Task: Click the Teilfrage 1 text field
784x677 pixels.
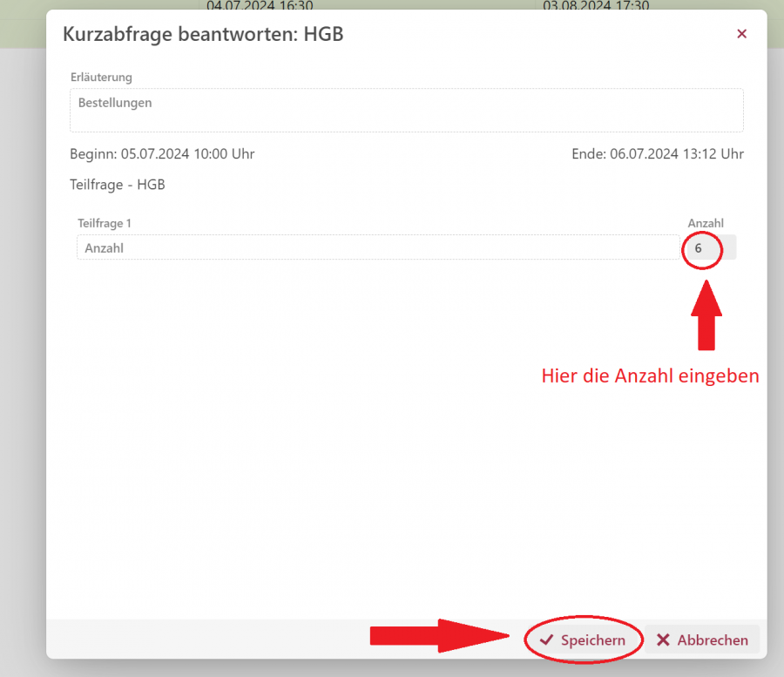Action: pos(377,248)
